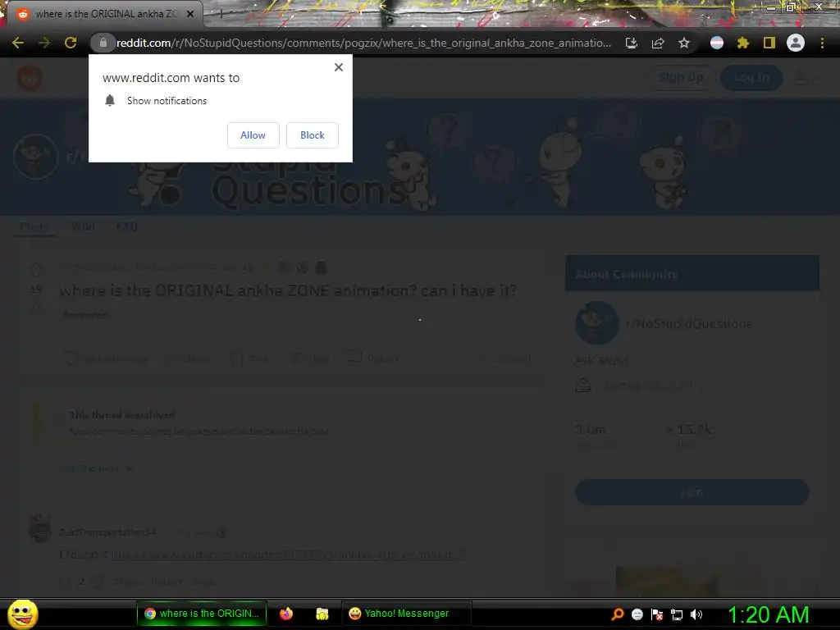Switch to the FAQ tab
The image size is (840, 630).
click(126, 226)
